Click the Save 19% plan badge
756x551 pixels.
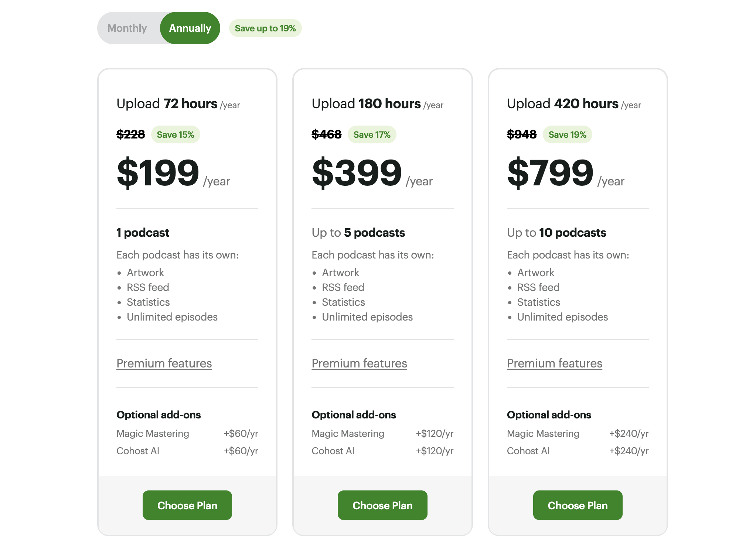[567, 135]
